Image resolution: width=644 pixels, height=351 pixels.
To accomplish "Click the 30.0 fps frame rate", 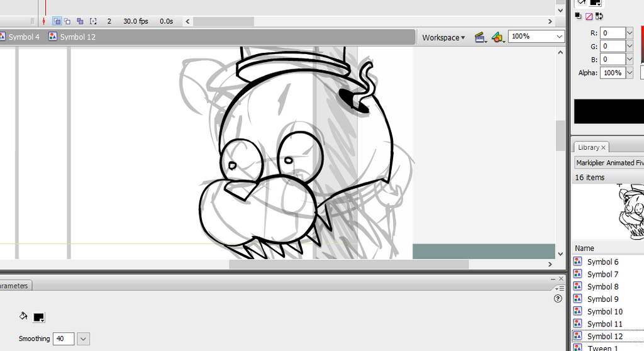I will [136, 21].
